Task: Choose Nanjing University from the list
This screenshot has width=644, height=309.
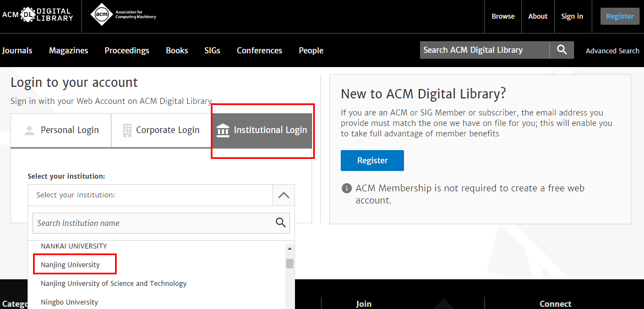Action: [x=70, y=265]
